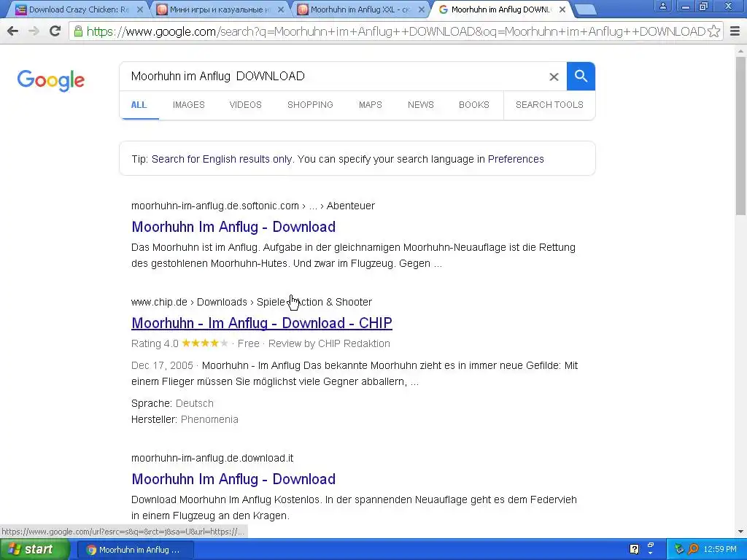Close the Moorhuhn im Anflug XXL tab
Viewport: 747px width, 560px height.
pyautogui.click(x=421, y=9)
